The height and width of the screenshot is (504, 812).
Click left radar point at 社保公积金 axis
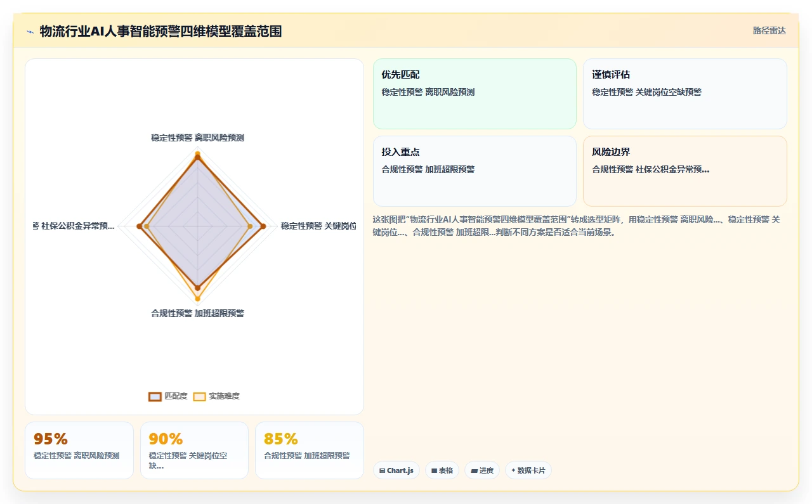coord(139,226)
